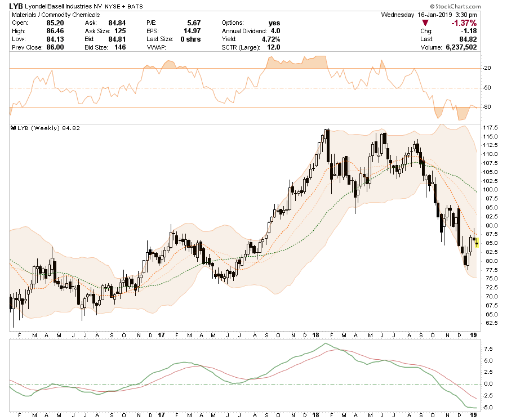Click the 0.0 zero-line label on the MACD axis

[x=488, y=384]
